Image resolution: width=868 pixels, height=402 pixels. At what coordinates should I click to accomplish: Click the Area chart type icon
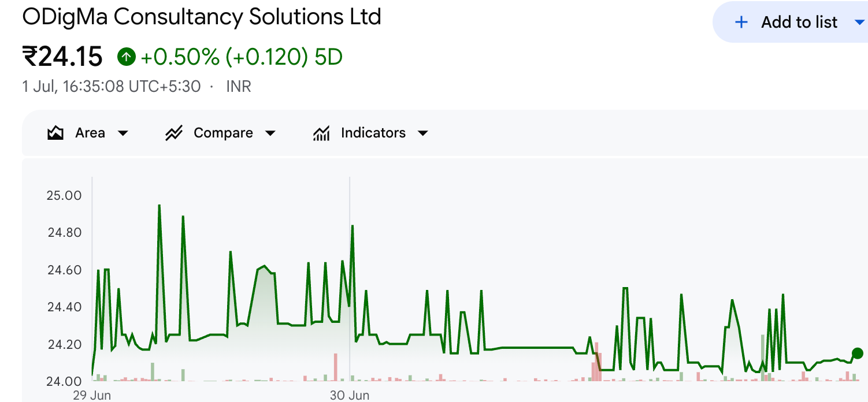pos(55,133)
